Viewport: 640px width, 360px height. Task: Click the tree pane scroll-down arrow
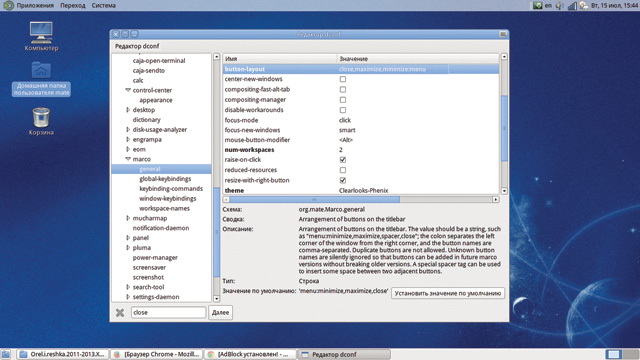(216, 298)
